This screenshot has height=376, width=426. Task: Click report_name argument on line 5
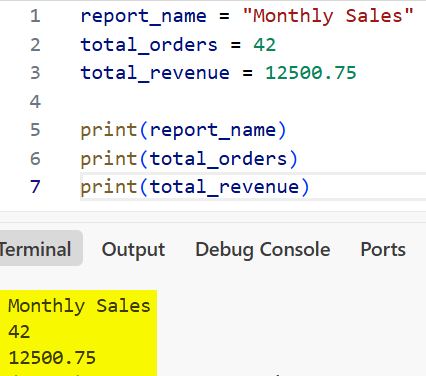(x=213, y=130)
